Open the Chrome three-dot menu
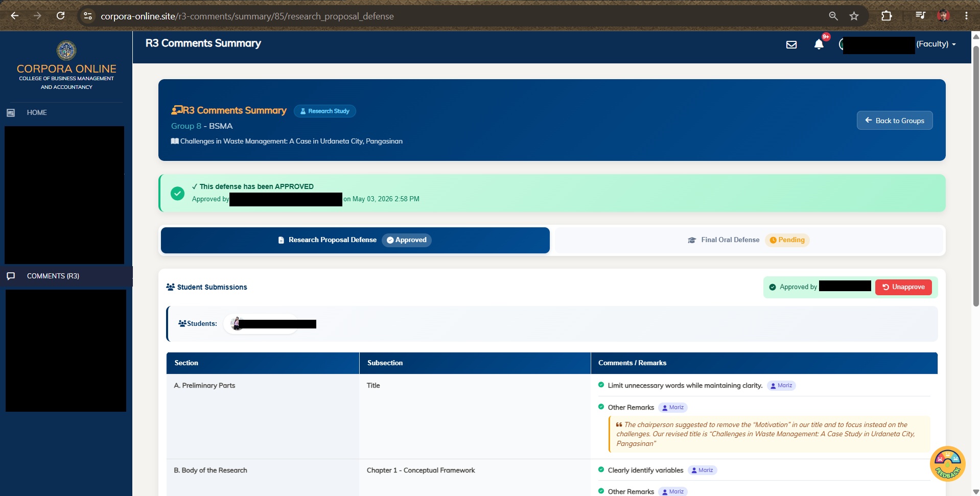The image size is (980, 496). 966,16
